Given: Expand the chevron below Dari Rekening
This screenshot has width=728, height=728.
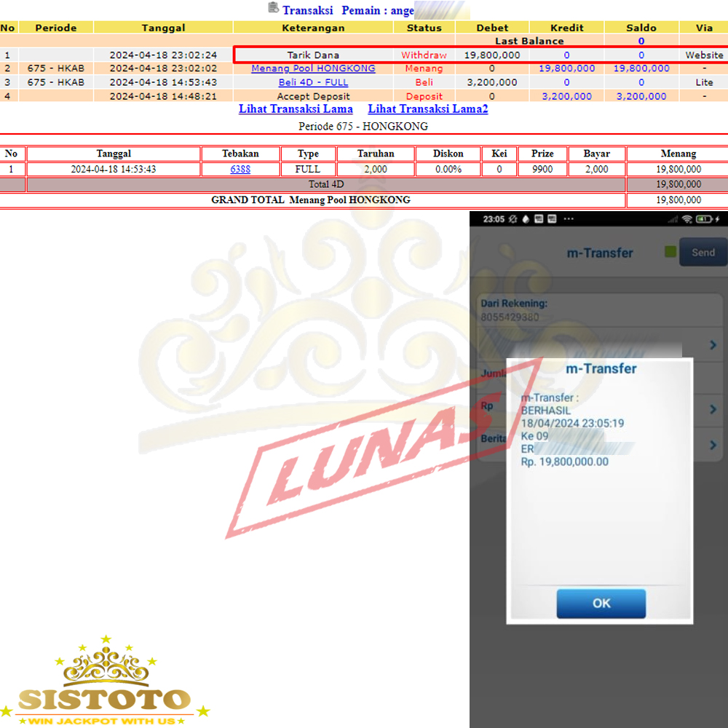Looking at the screenshot, I should (x=713, y=344).
